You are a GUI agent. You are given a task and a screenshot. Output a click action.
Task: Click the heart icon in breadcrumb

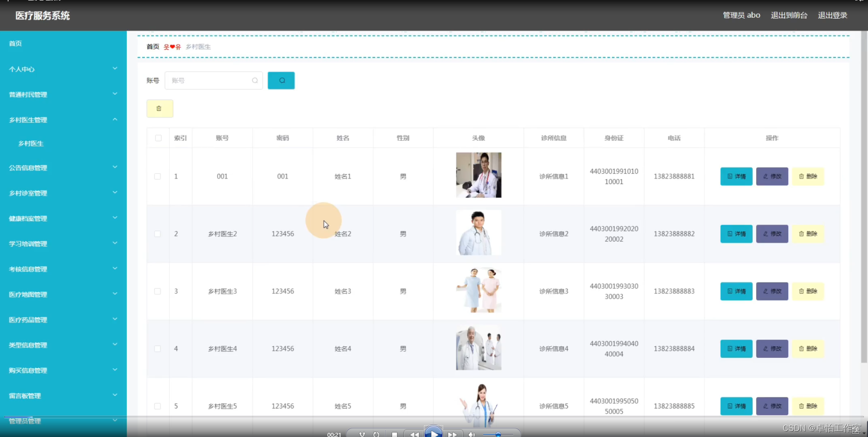[172, 46]
